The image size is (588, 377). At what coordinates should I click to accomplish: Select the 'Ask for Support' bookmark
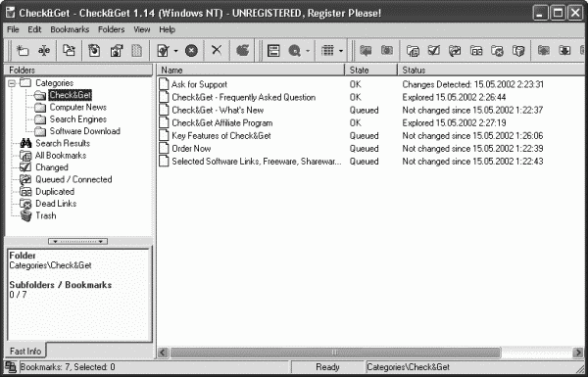[200, 84]
